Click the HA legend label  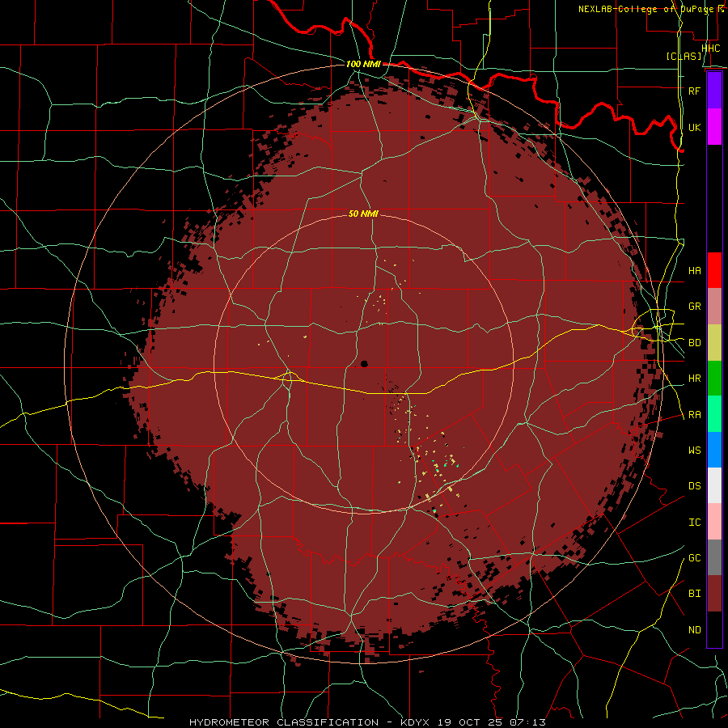point(694,271)
